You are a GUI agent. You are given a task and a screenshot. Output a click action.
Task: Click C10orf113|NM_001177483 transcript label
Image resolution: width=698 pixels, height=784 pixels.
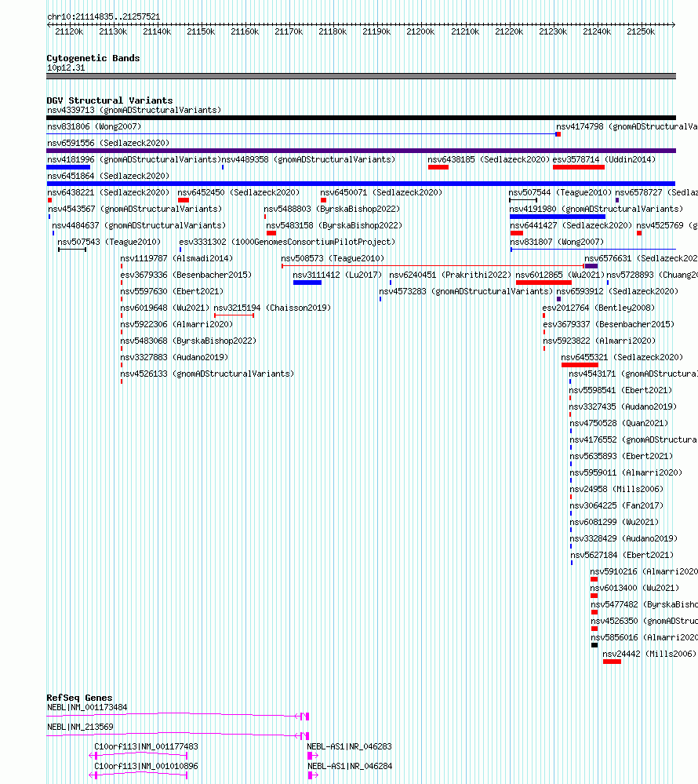(147, 746)
